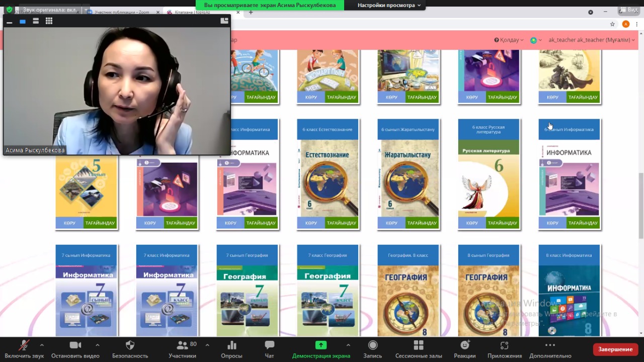This screenshot has width=644, height=362.
Task: Open География. 8 класс book cover
Action: [x=408, y=301]
